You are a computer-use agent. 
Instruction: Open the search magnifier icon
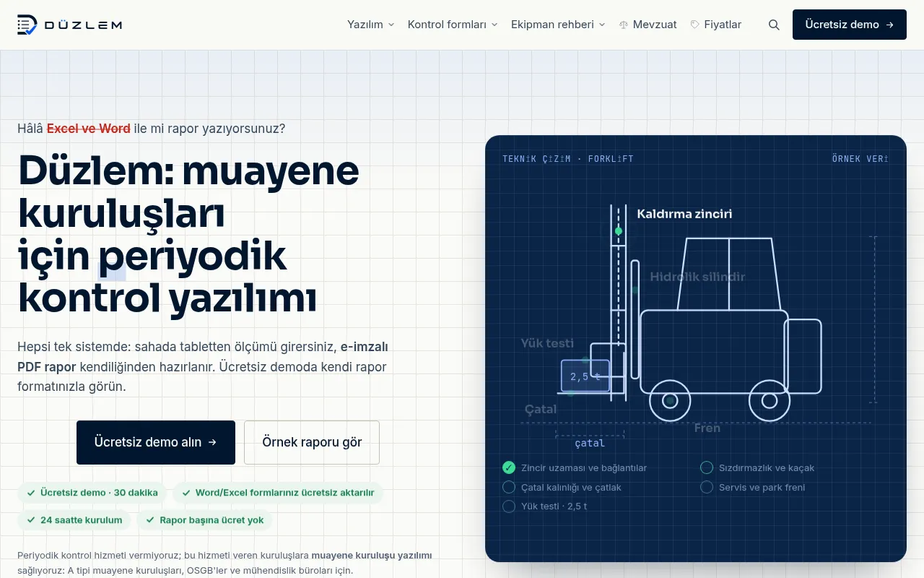pos(774,25)
